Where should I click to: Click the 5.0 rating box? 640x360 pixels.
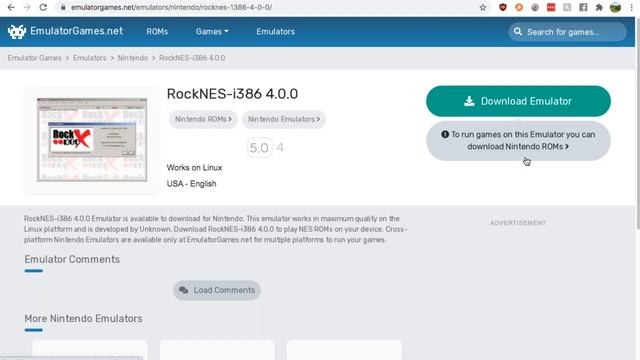tap(259, 148)
